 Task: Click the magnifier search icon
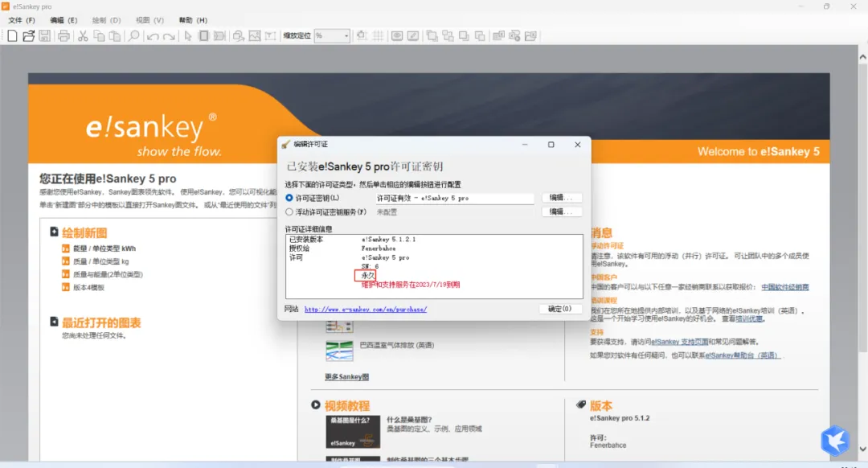133,36
